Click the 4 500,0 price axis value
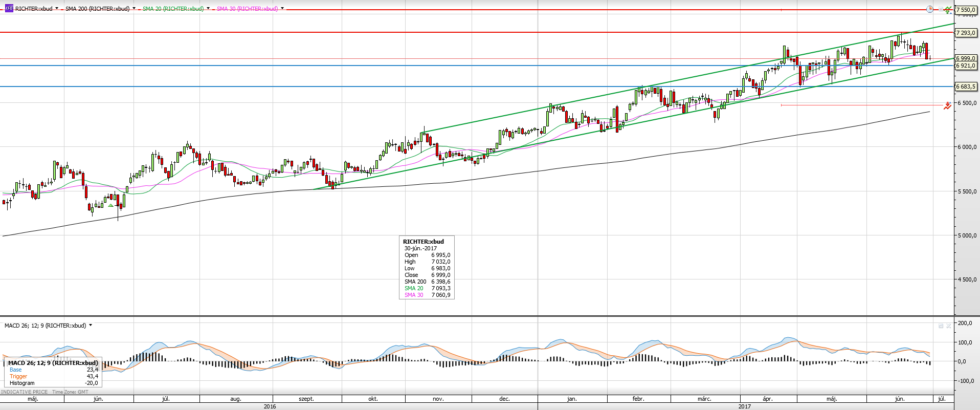The width and height of the screenshot is (980, 410). click(x=967, y=279)
